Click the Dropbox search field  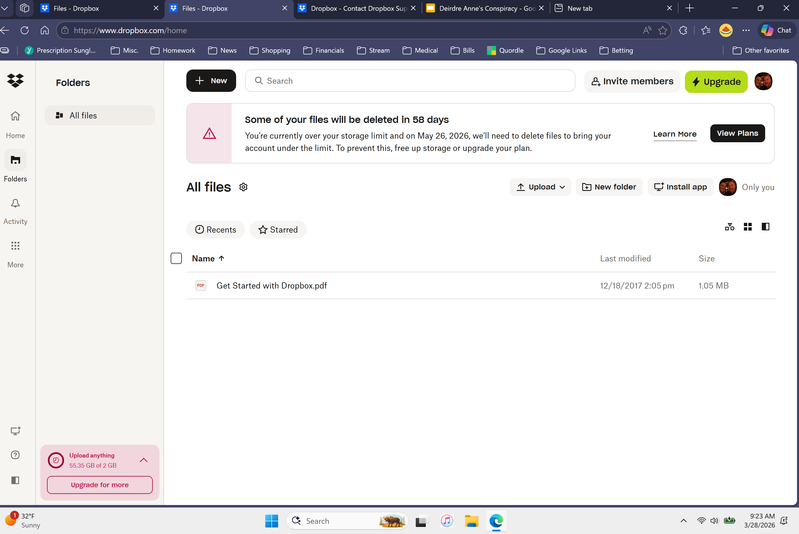tap(410, 81)
